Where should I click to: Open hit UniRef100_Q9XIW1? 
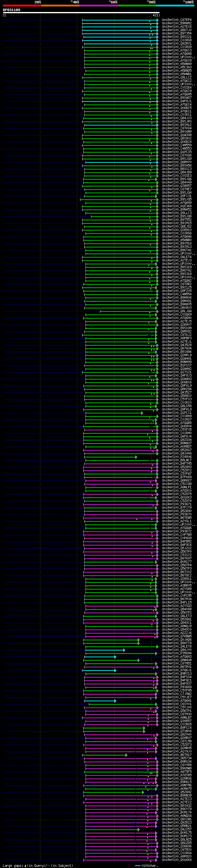click(x=176, y=819)
